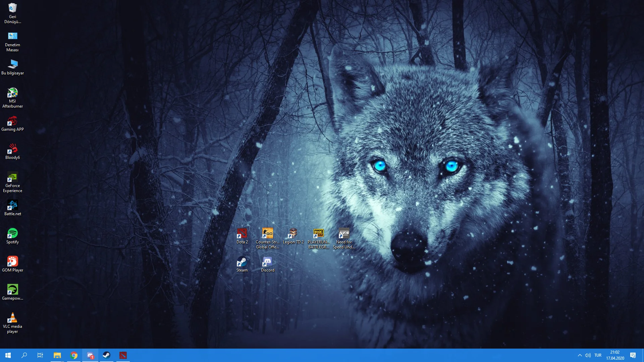Open Chrome from the taskbar

click(74, 355)
